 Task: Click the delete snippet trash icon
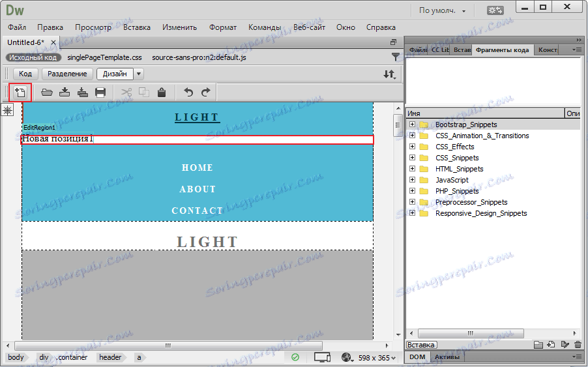tap(578, 344)
